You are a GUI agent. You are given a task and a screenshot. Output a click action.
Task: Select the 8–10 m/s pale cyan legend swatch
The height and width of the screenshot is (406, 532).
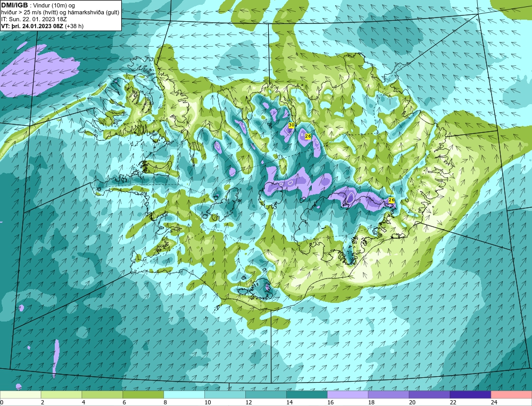[184, 395]
